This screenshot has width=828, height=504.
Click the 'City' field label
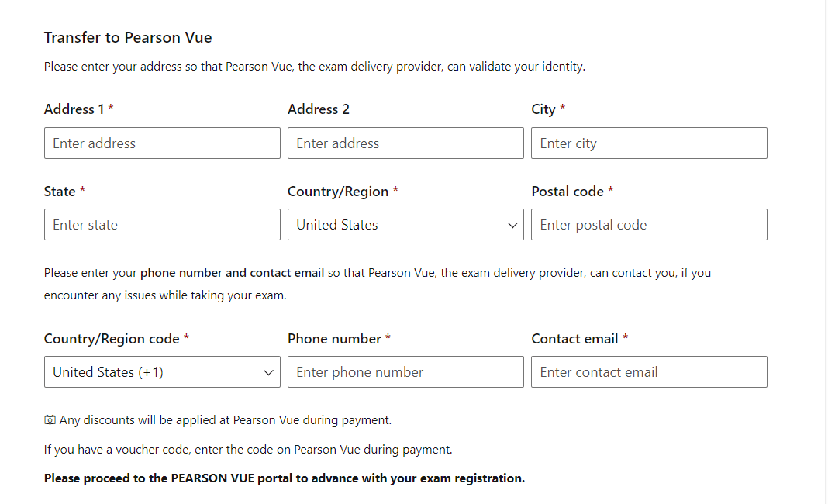coord(543,109)
